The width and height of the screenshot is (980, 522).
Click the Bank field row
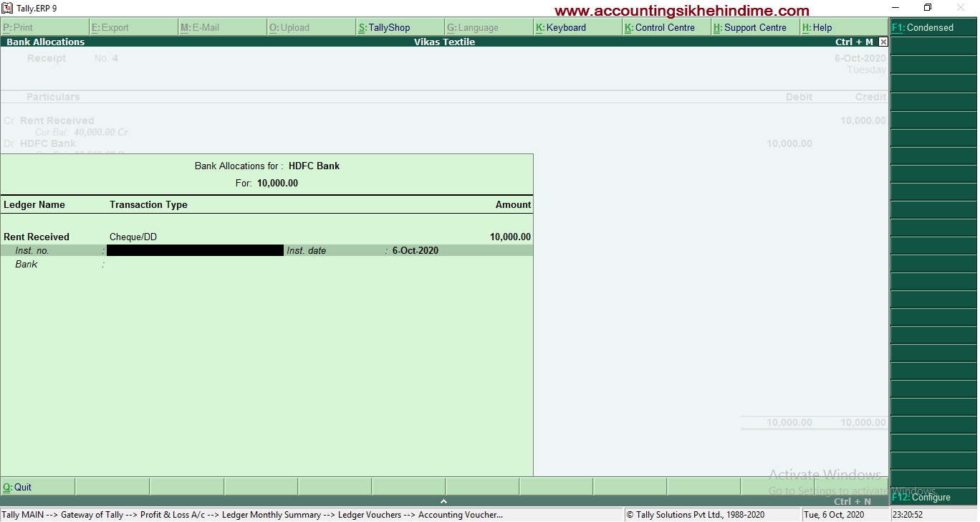click(266, 264)
